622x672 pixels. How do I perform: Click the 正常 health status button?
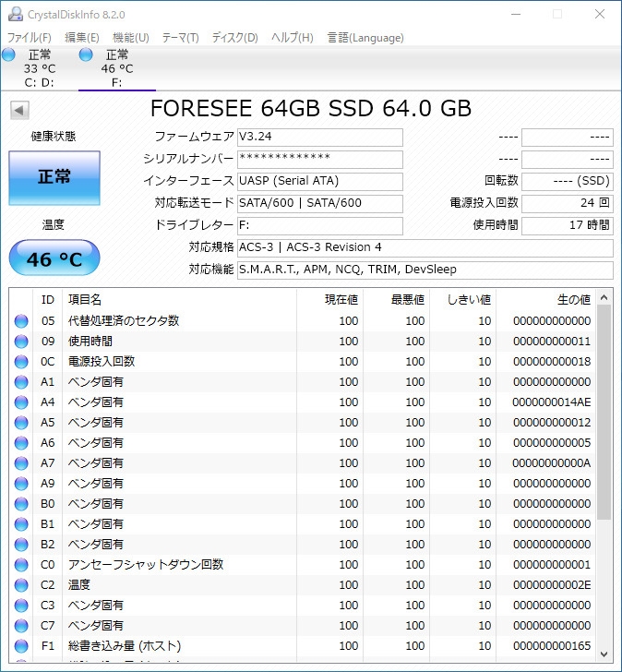tap(54, 177)
